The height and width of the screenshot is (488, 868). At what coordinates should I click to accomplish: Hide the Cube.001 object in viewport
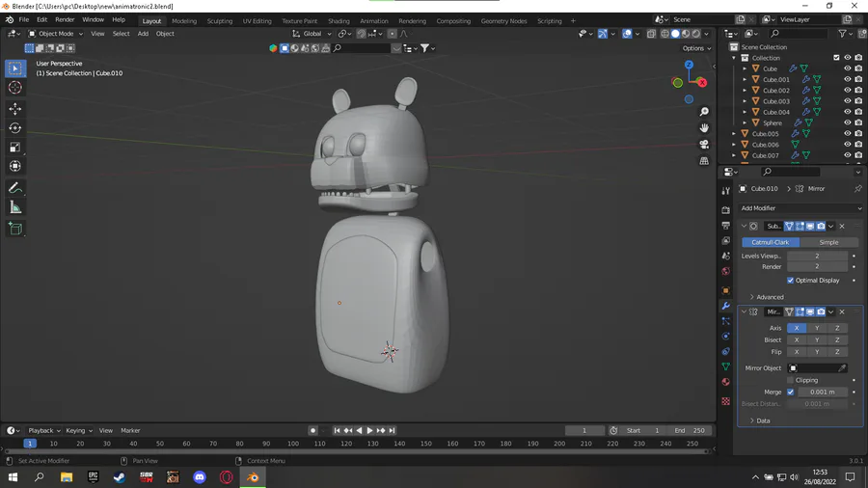(x=847, y=79)
